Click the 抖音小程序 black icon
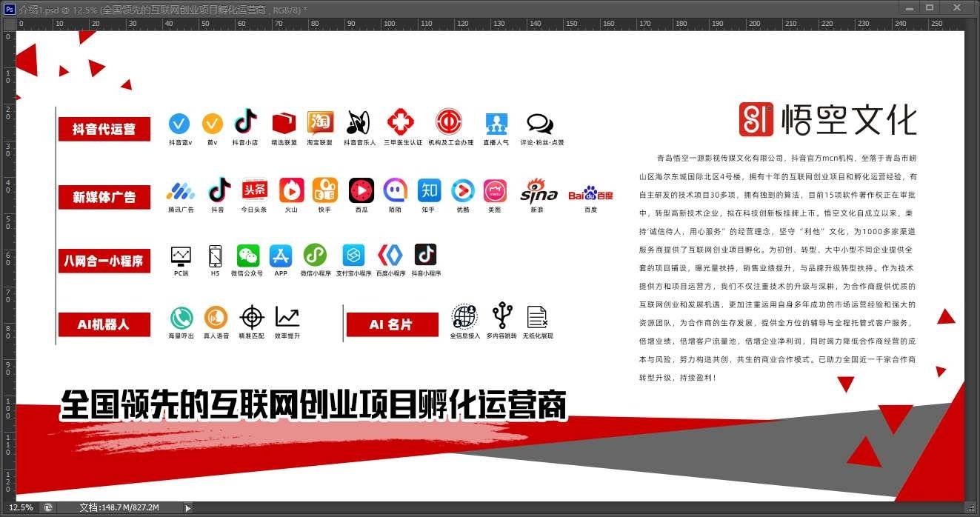The width and height of the screenshot is (980, 517). [x=425, y=255]
